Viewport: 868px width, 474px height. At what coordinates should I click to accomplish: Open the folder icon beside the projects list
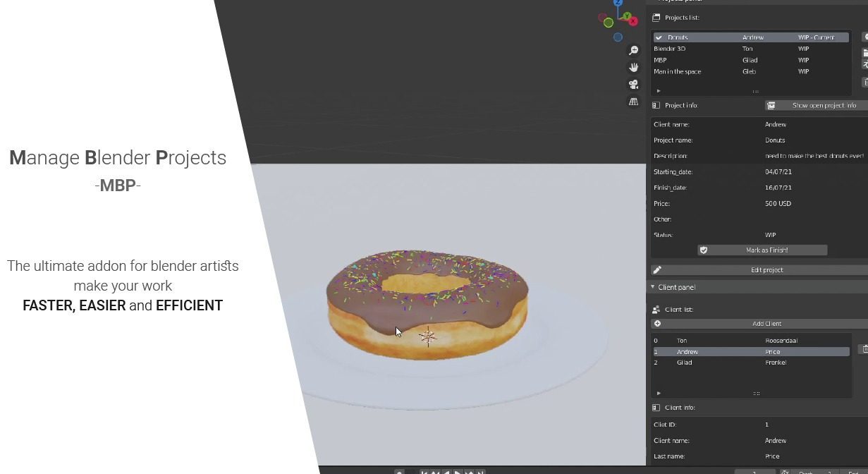[x=865, y=51]
